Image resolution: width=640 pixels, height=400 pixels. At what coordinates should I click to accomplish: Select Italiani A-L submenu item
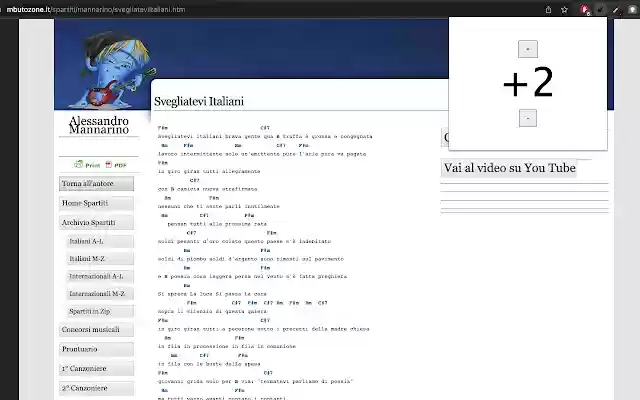click(100, 241)
